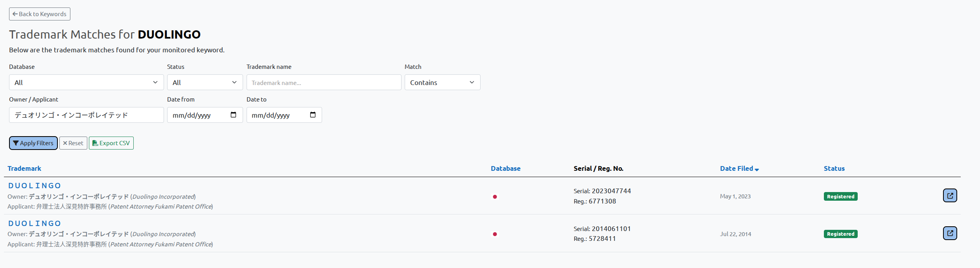Click the Japan flag dot in first row
This screenshot has height=268, width=980.
tap(495, 197)
